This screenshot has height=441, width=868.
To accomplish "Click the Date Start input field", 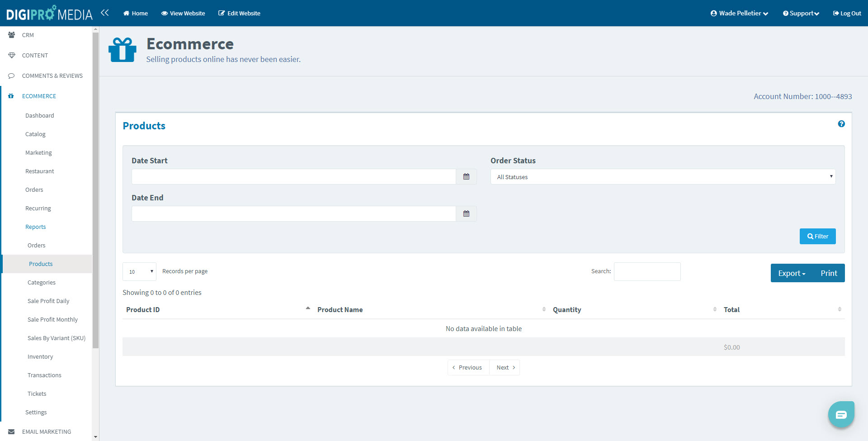I will tap(294, 177).
